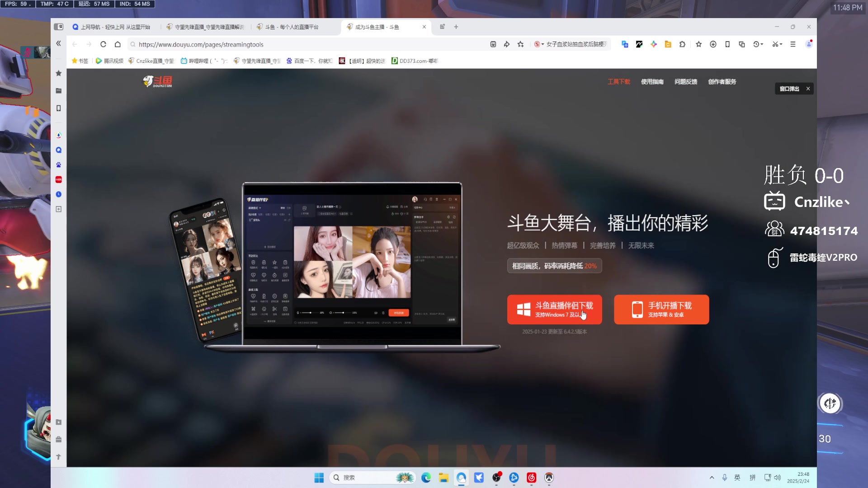Open the favorites star in toolbar
Screen dimensions: 868x488
click(x=699, y=44)
